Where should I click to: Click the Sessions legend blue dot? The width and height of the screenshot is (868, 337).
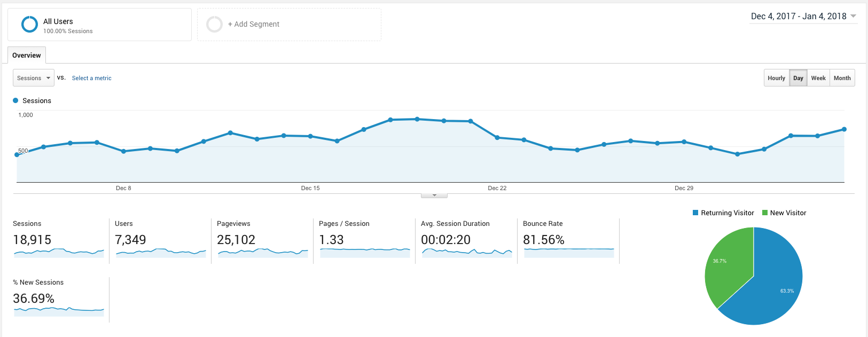click(x=15, y=100)
